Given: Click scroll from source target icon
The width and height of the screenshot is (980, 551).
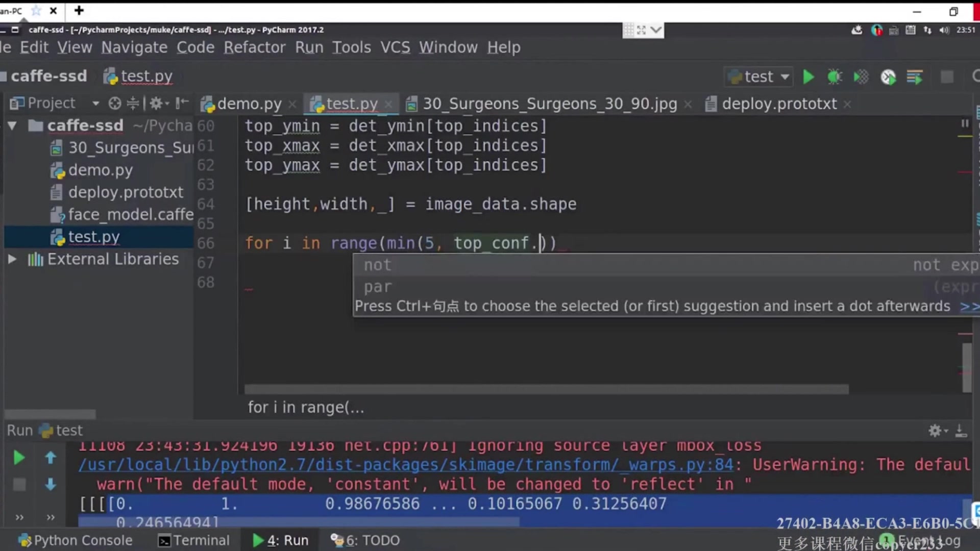Looking at the screenshot, I should coord(115,104).
